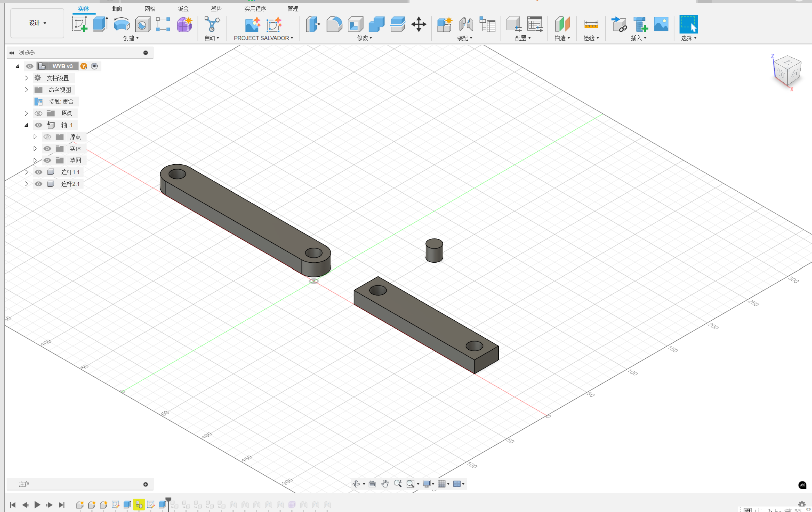This screenshot has height=512, width=812.
Task: Switch to the 管理 tab
Action: tap(293, 9)
